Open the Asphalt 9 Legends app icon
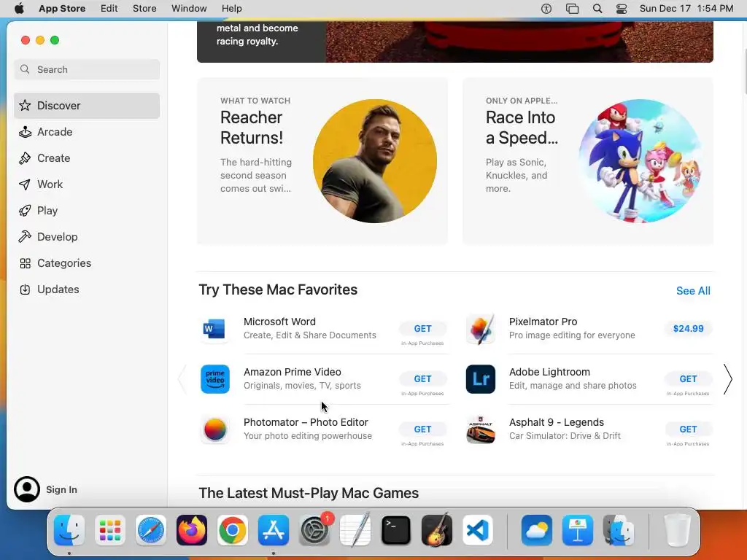 pos(480,429)
